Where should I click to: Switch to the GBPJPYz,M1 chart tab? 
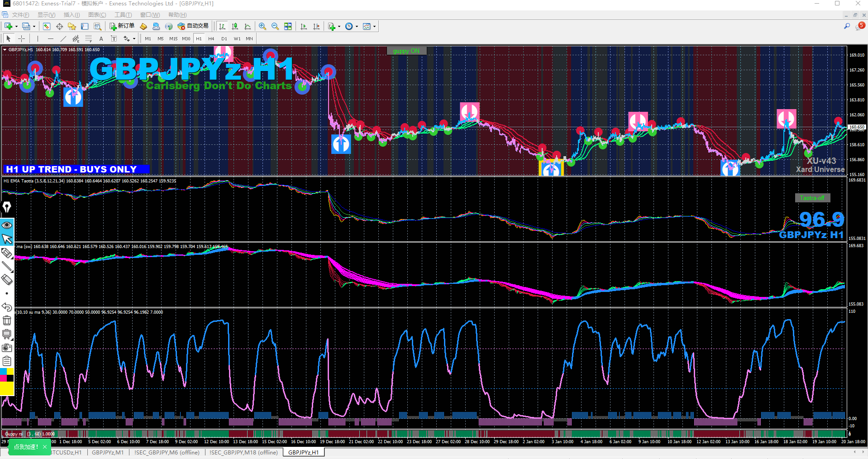107,452
